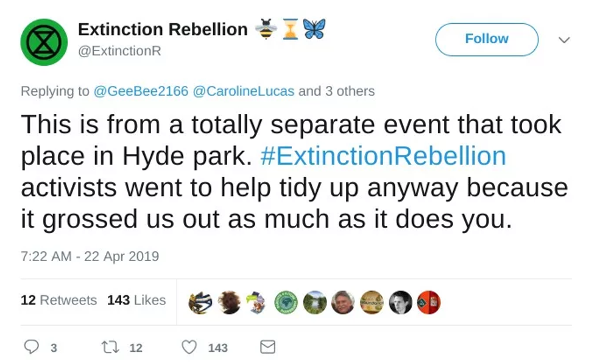The width and height of the screenshot is (597, 364).
Task: Open the red-orange liker avatar
Action: [428, 302]
